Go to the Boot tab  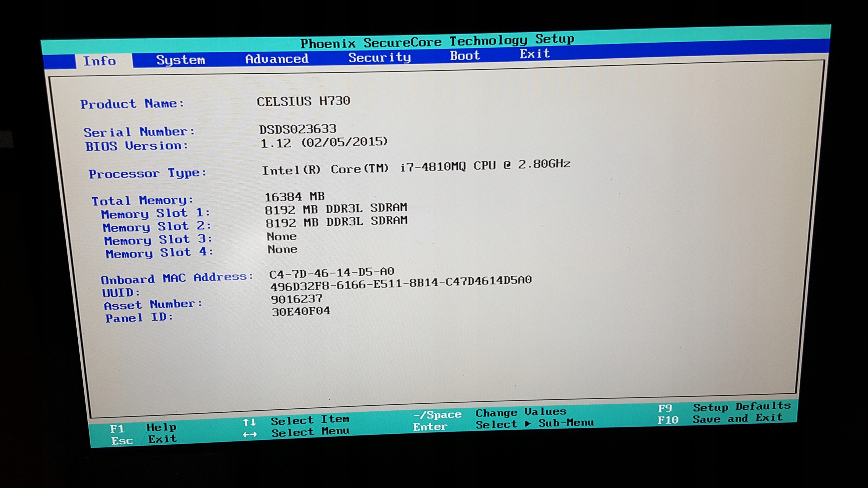(465, 56)
